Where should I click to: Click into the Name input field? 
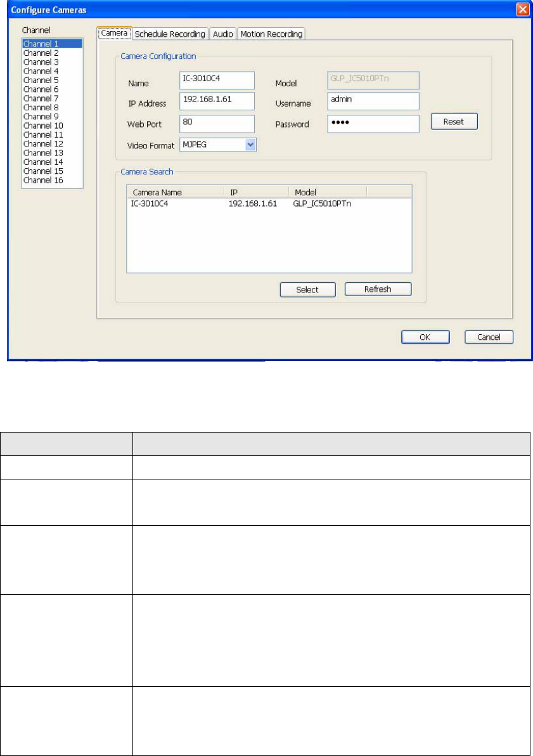tap(217, 81)
